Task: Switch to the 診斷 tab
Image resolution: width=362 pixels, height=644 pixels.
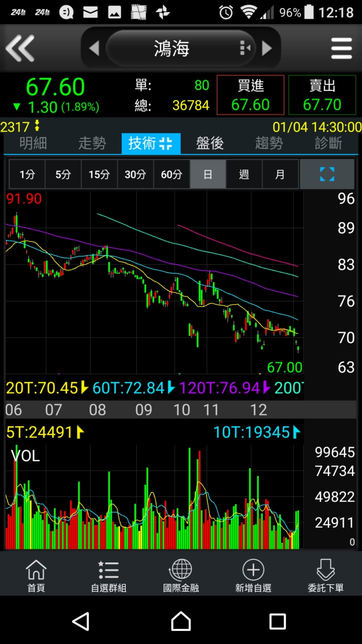Action: click(328, 143)
